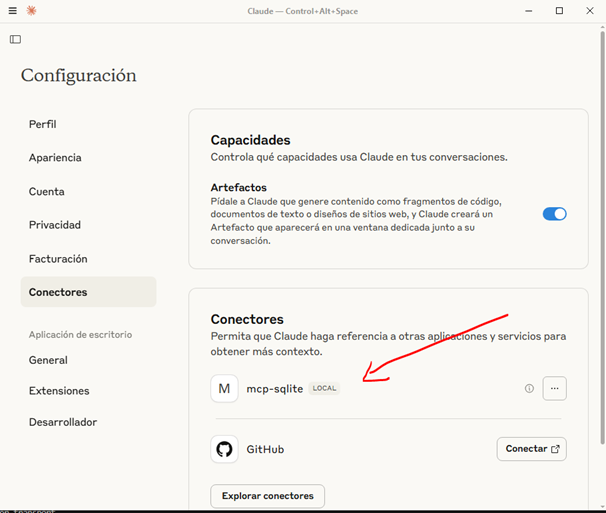Navigate to Facturación section
The height and width of the screenshot is (513, 606).
[x=58, y=259]
